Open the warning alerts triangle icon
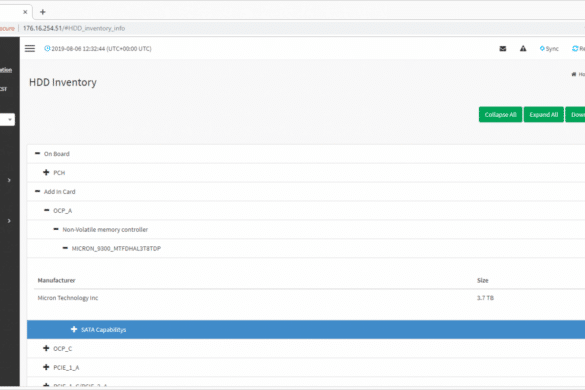 coord(523,49)
